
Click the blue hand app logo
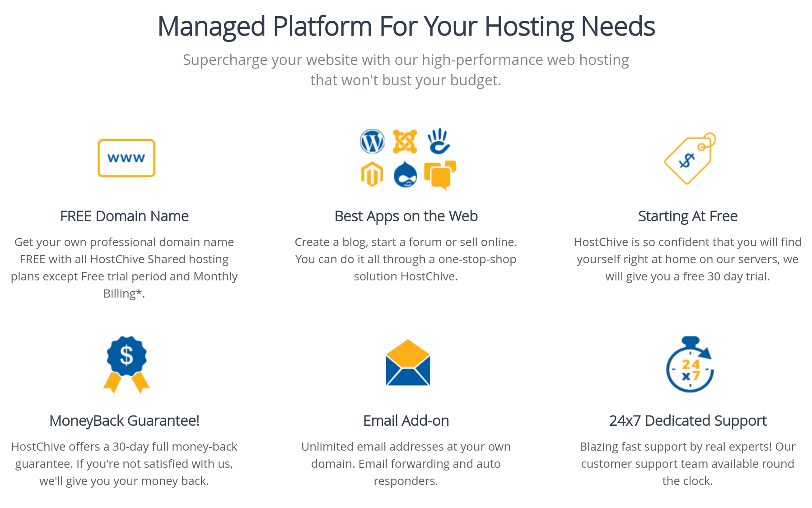click(x=439, y=141)
